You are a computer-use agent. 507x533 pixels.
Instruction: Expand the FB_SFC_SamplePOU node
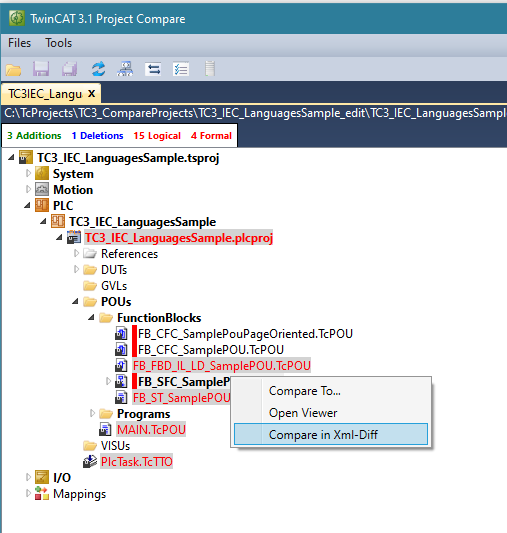(108, 381)
